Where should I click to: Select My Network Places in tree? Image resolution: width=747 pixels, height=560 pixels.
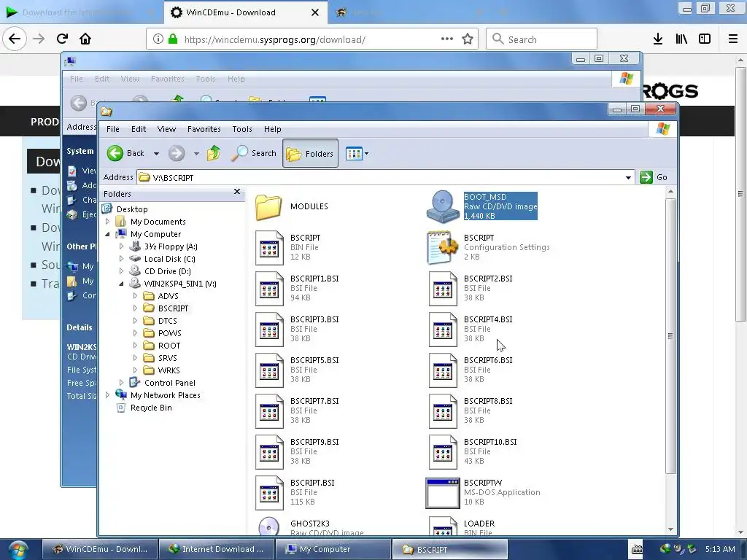pos(166,394)
